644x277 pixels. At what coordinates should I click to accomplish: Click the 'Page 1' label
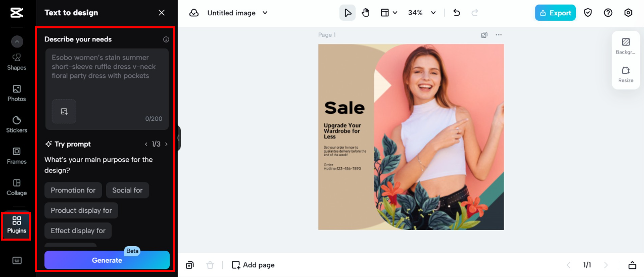327,35
